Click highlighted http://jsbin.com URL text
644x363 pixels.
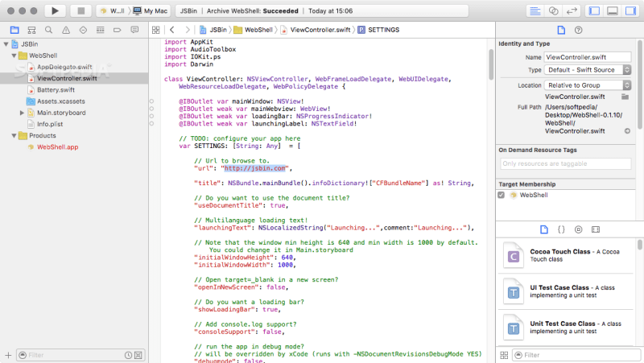[x=254, y=168]
